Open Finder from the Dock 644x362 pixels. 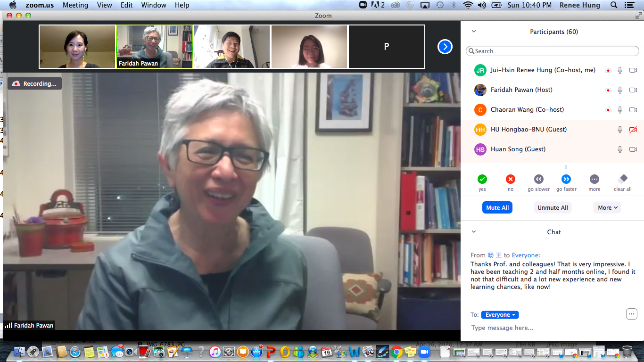click(19, 352)
